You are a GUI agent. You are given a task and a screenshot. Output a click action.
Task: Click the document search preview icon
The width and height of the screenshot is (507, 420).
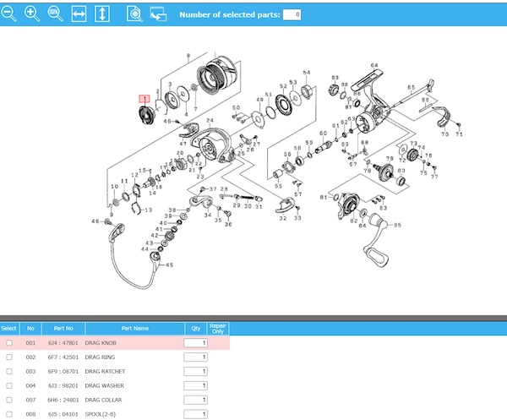click(x=134, y=14)
